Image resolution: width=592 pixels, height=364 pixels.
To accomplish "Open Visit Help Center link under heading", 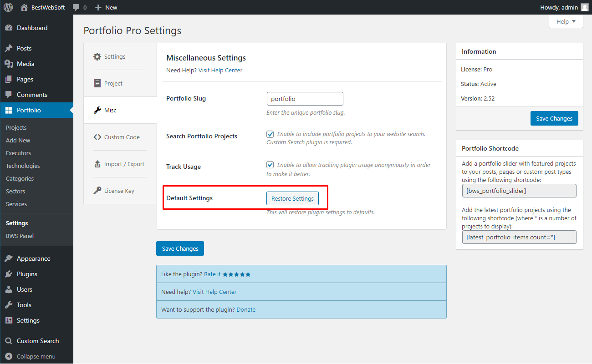I will click(220, 71).
